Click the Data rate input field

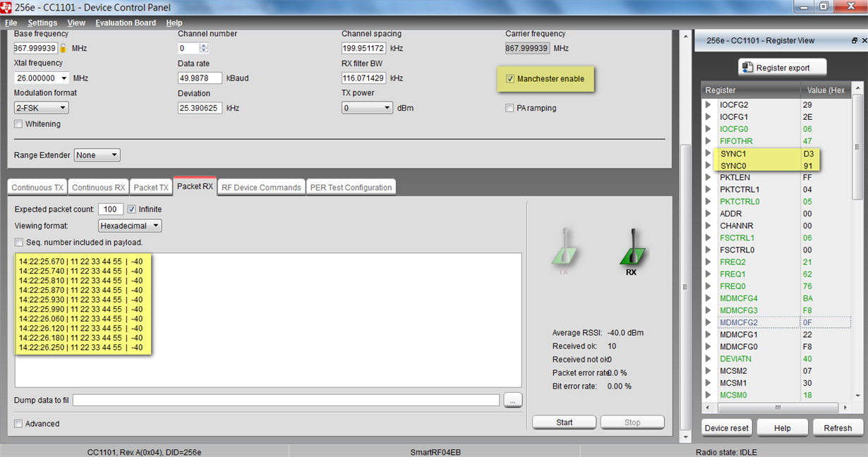pyautogui.click(x=200, y=78)
